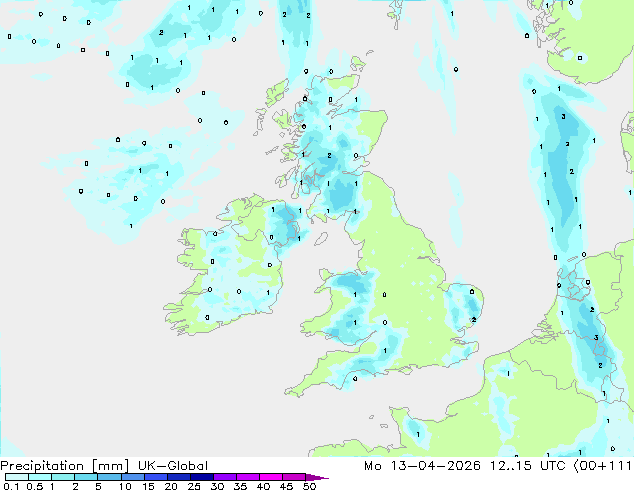Click the 30–35 mm purple legend swatch

(224, 477)
